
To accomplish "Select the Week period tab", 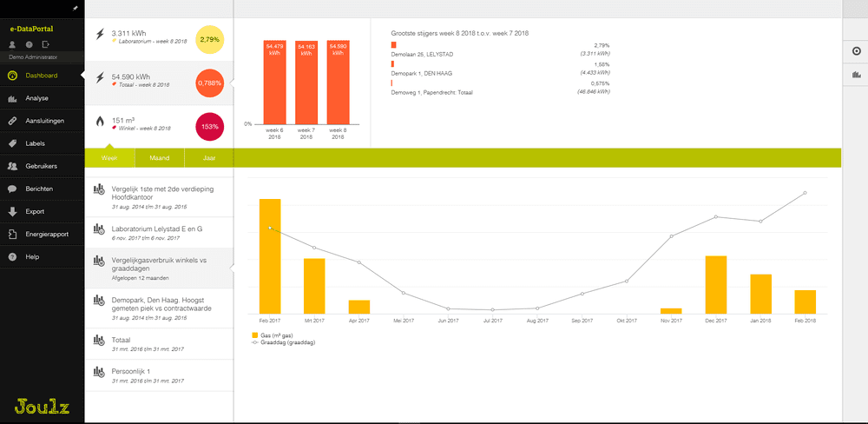I will (109, 158).
